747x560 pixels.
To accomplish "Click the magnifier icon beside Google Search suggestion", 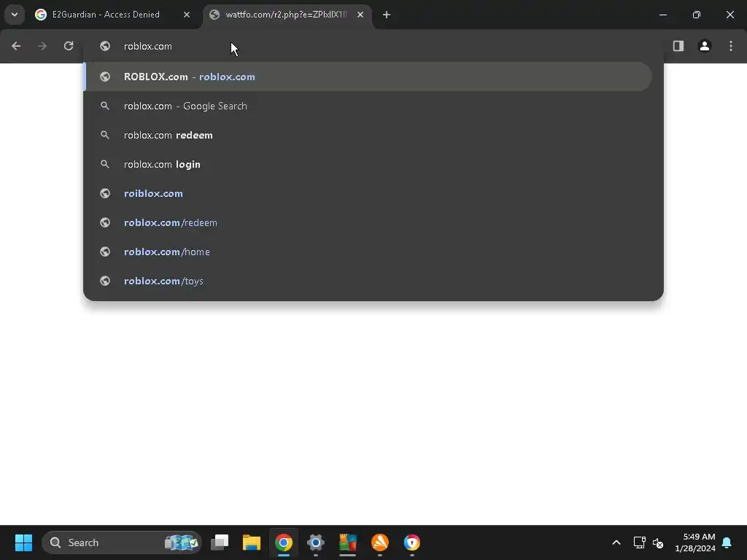I will point(105,106).
